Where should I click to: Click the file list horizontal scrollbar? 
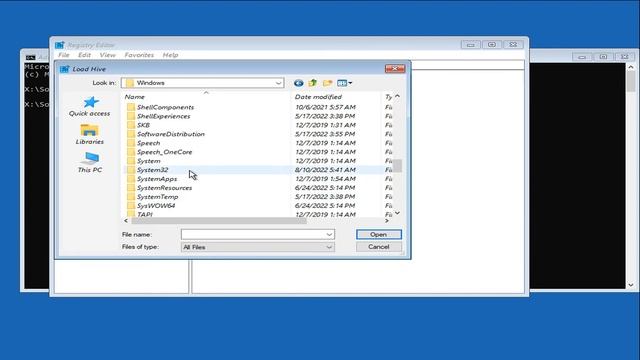coord(219,221)
